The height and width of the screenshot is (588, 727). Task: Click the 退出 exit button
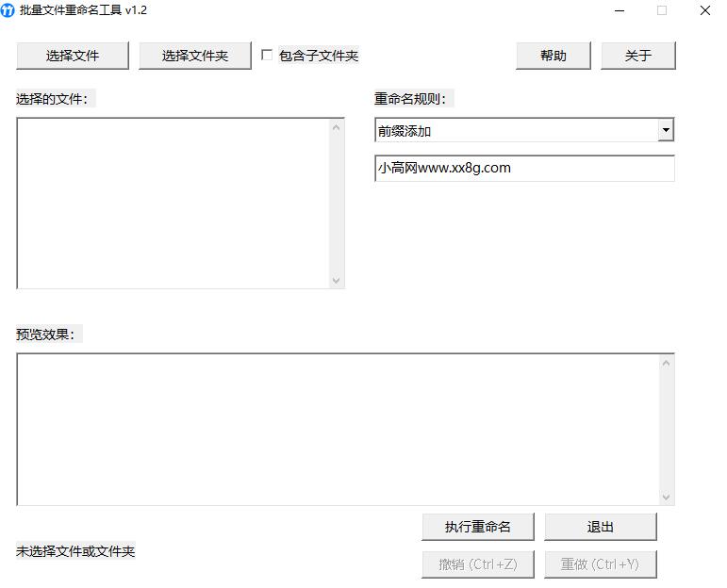[x=601, y=527]
